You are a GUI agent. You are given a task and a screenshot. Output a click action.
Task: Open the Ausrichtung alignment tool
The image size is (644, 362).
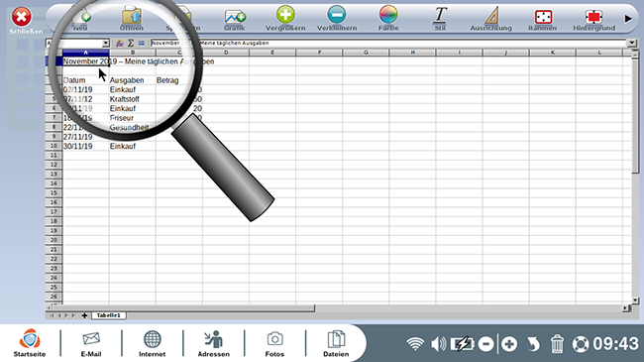coord(491,15)
